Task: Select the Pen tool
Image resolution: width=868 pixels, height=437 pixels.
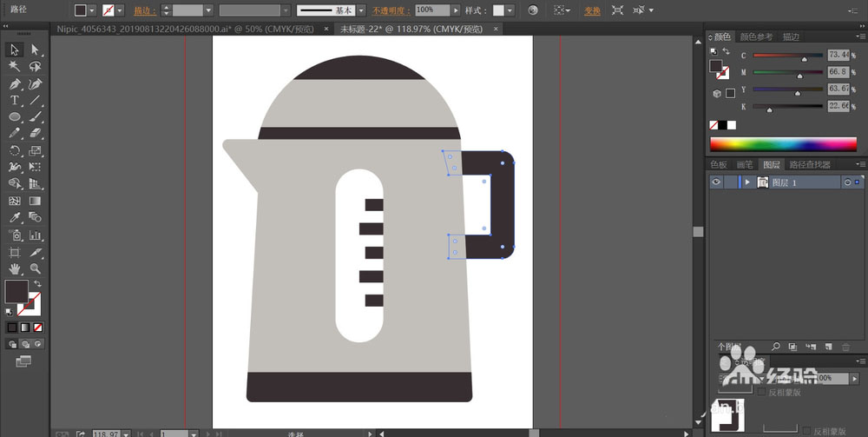Action: click(x=15, y=83)
